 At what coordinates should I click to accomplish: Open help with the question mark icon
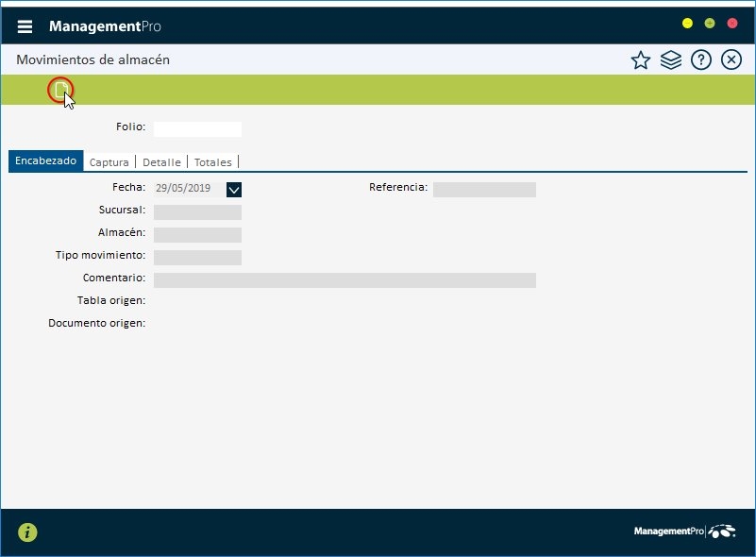[x=701, y=60]
